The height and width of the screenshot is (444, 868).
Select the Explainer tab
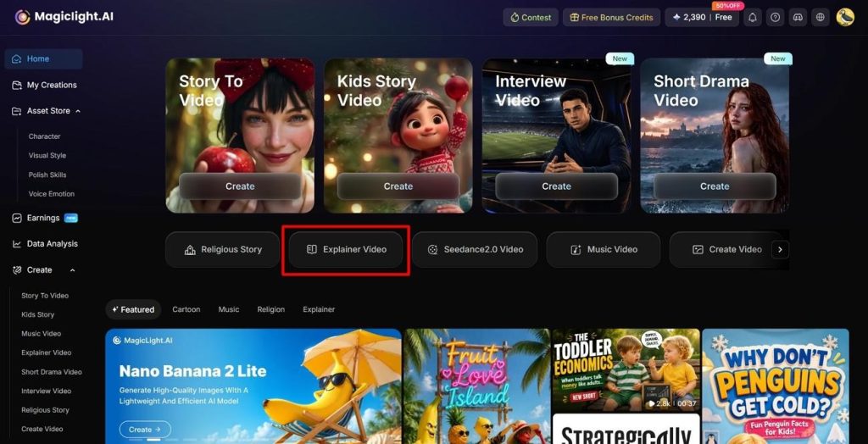tap(319, 309)
